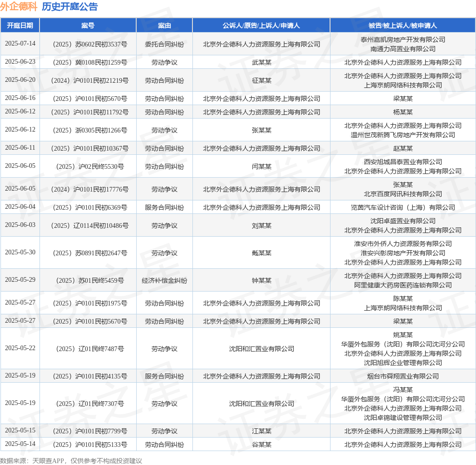The height and width of the screenshot is (465, 476).
Task: Click case number (2025)沪0101民初1975号
Action: pyautogui.click(x=90, y=303)
